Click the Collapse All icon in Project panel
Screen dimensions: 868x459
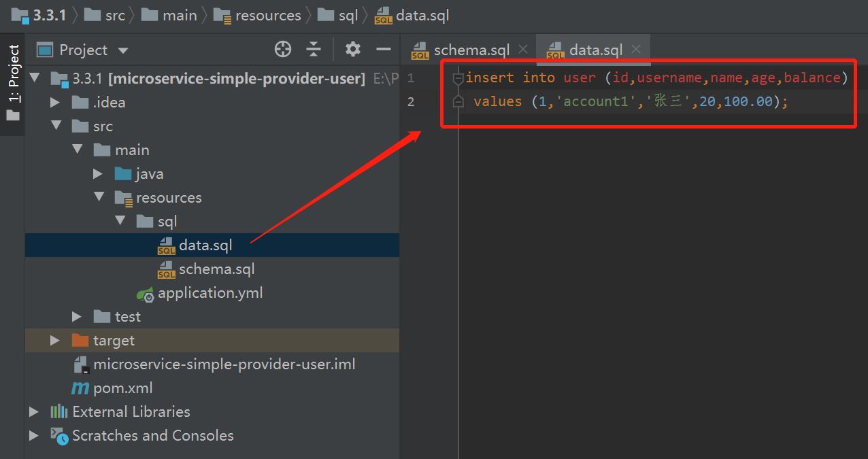click(314, 49)
